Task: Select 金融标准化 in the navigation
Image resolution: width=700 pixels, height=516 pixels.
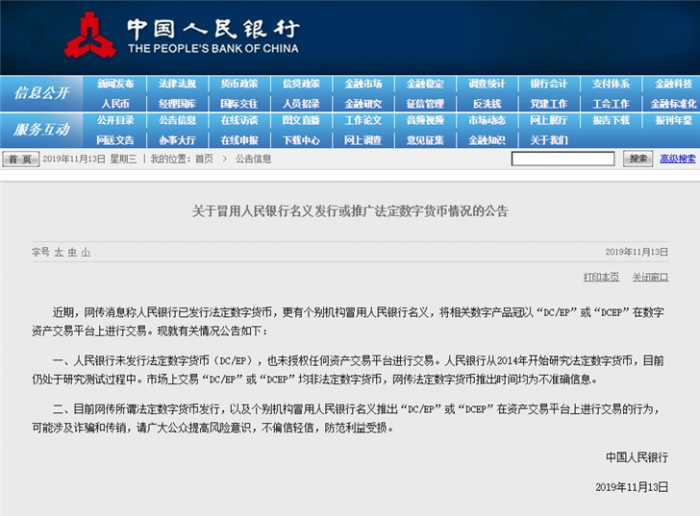Action: pos(673,104)
